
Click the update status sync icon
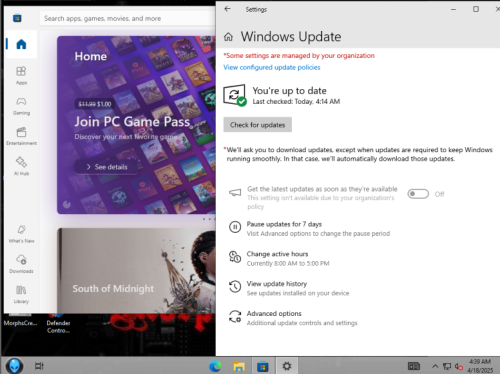click(x=235, y=95)
